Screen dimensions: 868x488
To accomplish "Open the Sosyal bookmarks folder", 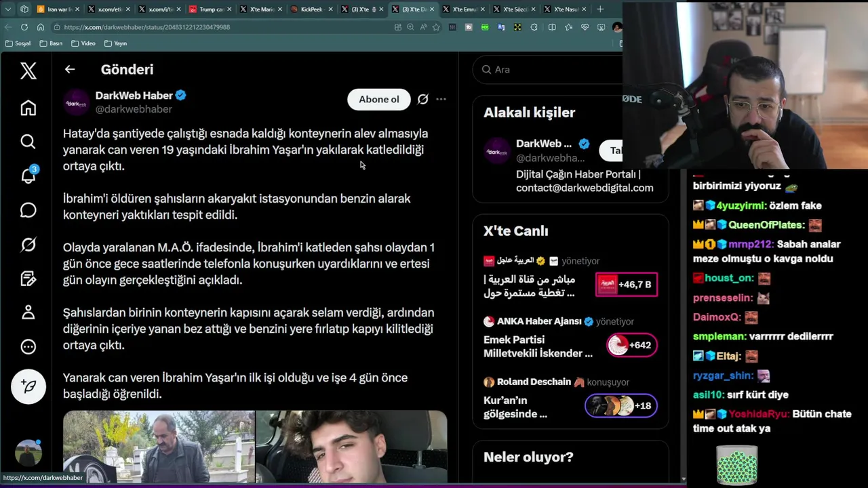I will [18, 43].
